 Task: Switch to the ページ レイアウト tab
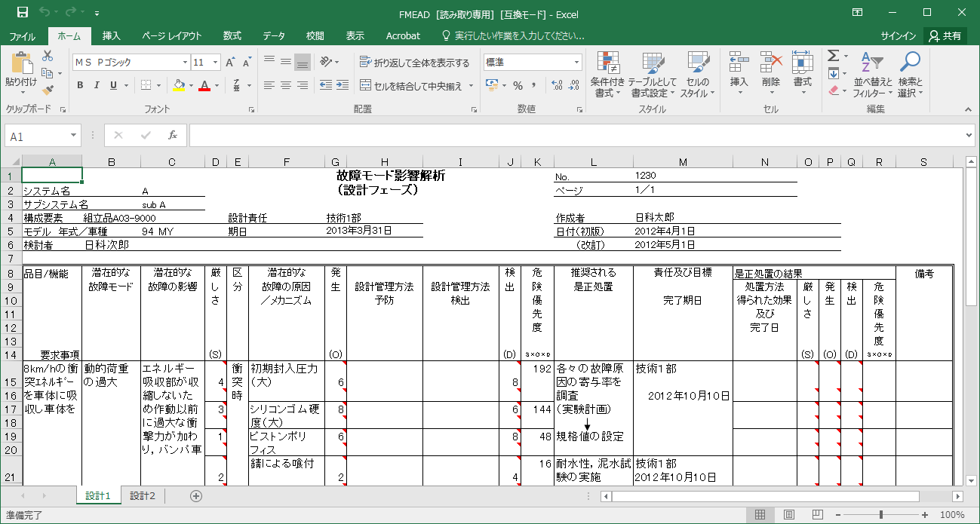pos(171,35)
